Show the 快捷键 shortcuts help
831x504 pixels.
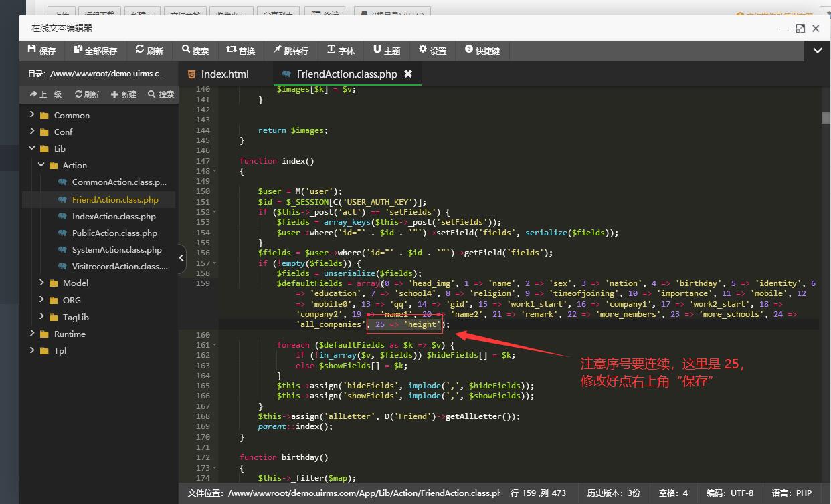482,51
